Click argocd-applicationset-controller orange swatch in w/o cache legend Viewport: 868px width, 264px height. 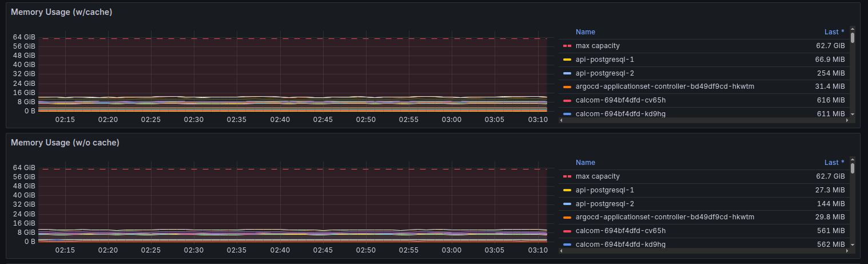(x=567, y=218)
